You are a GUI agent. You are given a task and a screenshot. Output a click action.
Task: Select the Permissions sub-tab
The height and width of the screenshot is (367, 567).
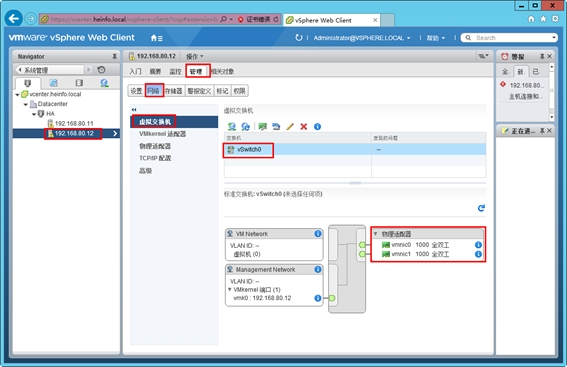click(239, 91)
